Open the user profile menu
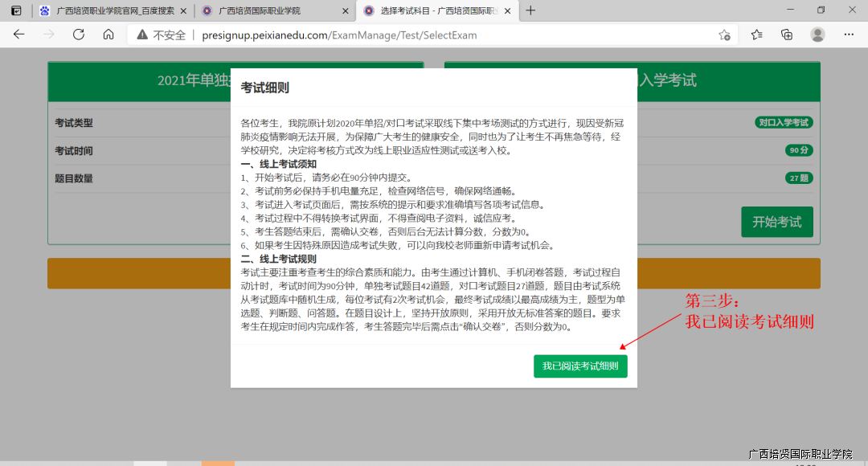Image resolution: width=868 pixels, height=466 pixels. click(x=817, y=35)
